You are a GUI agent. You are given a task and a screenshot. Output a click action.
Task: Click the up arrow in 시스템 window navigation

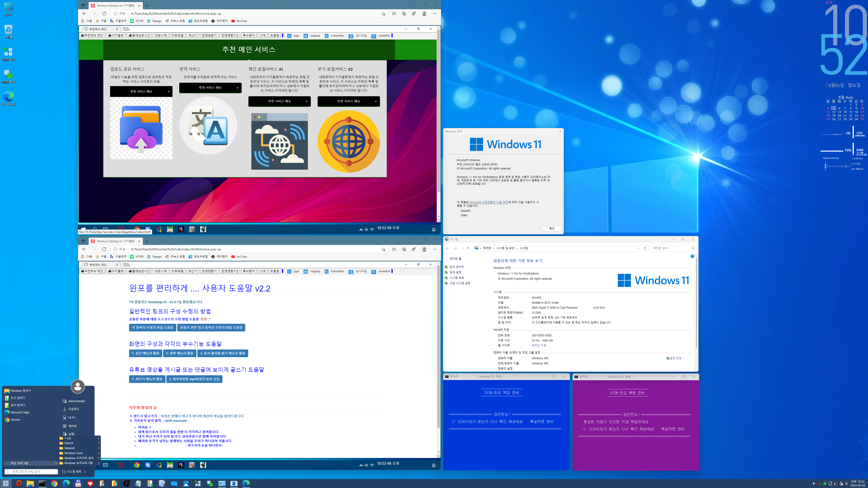[468, 248]
